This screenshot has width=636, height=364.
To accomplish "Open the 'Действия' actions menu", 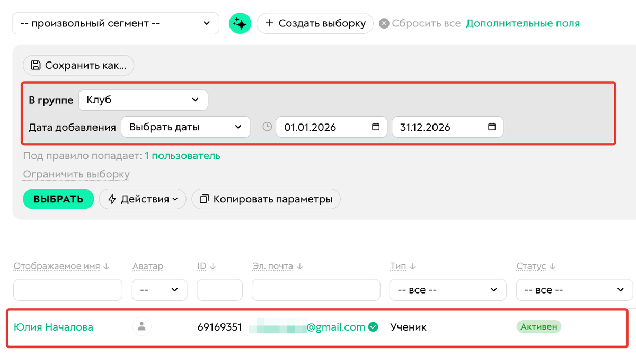I will coord(142,199).
